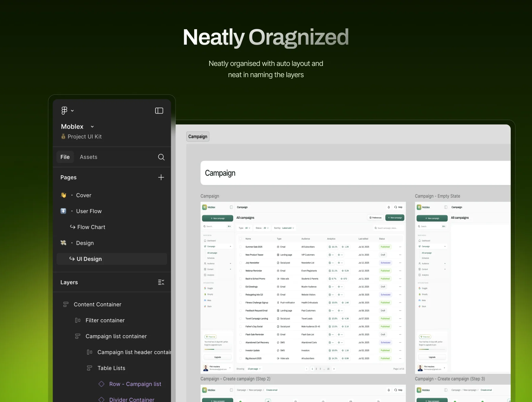Switch to the File tab
532x402 pixels.
click(65, 157)
